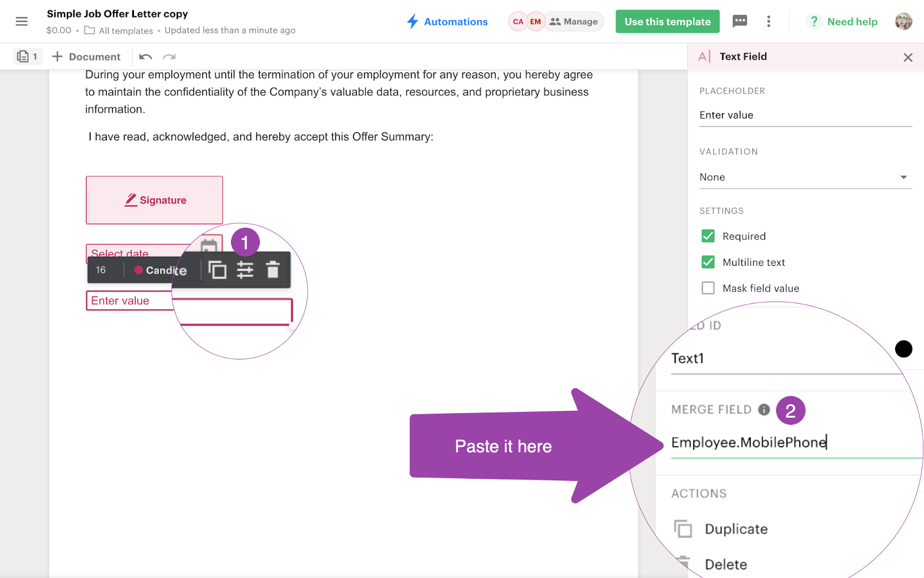Change the Candidate assigned recipient

161,270
